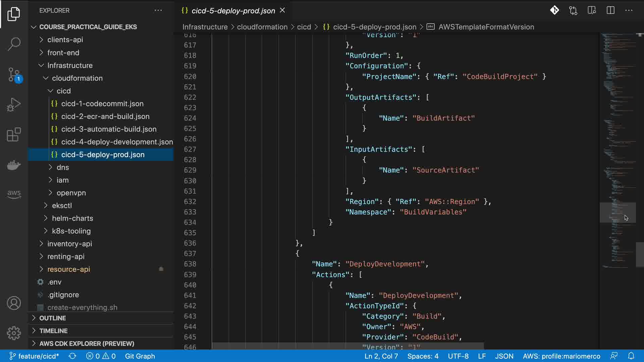
Task: Expand the TIMELINE section
Action: (x=53, y=331)
